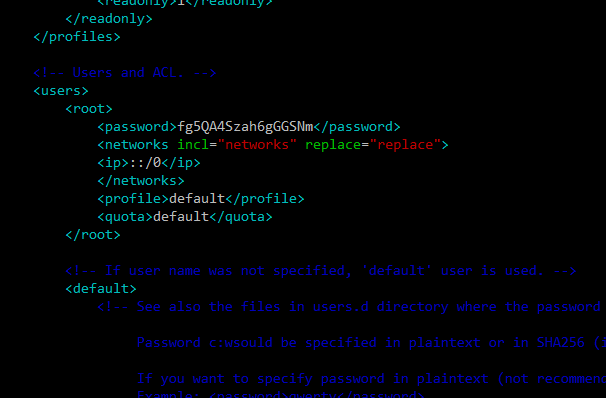The width and height of the screenshot is (606, 398).
Task: Click the Users and ACL comment
Action: 125,73
